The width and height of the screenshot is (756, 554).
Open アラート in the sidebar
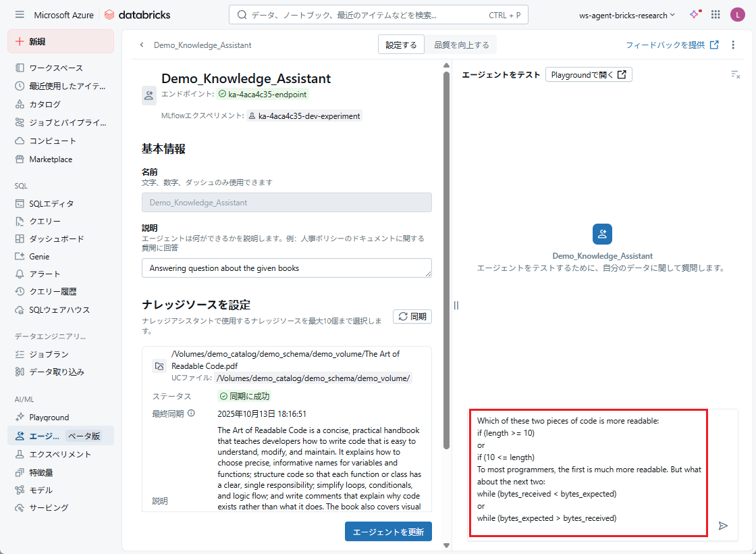click(61, 274)
